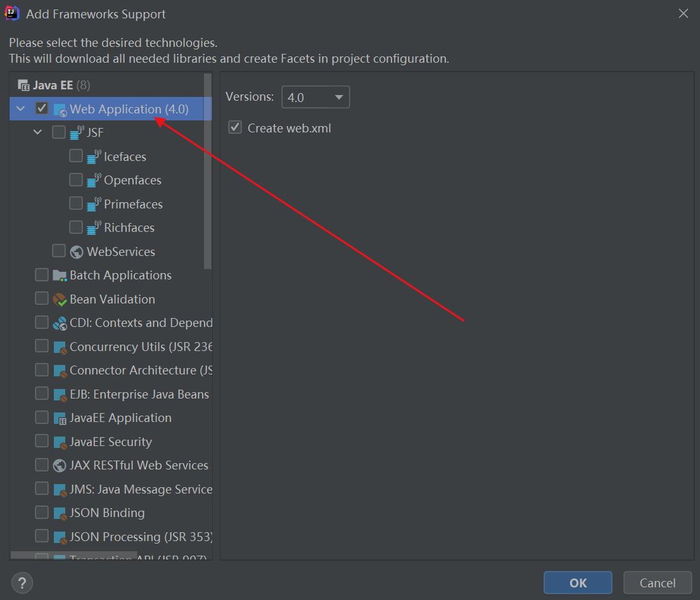The height and width of the screenshot is (600, 700).
Task: Click the Cancel button
Action: [657, 583]
